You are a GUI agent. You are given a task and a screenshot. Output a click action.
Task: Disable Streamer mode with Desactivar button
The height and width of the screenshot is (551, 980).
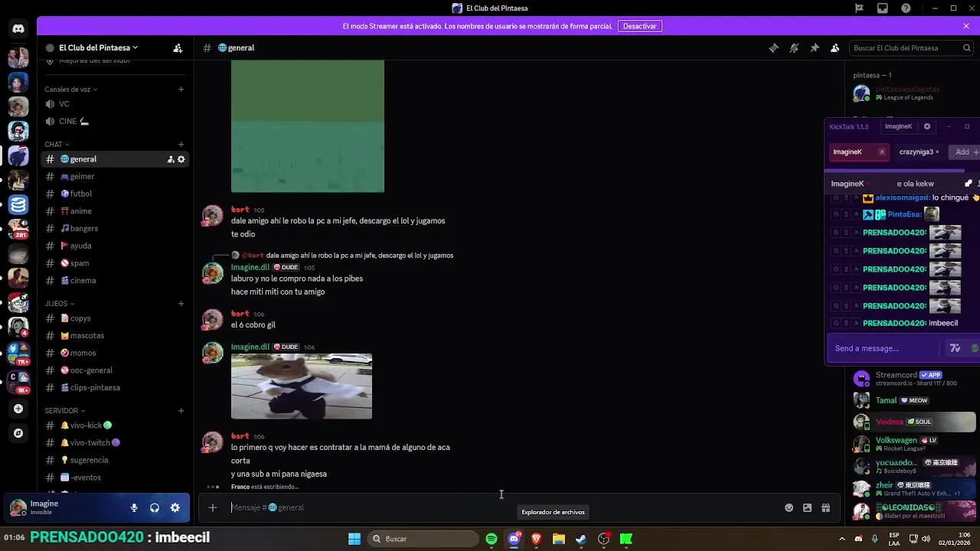point(639,26)
